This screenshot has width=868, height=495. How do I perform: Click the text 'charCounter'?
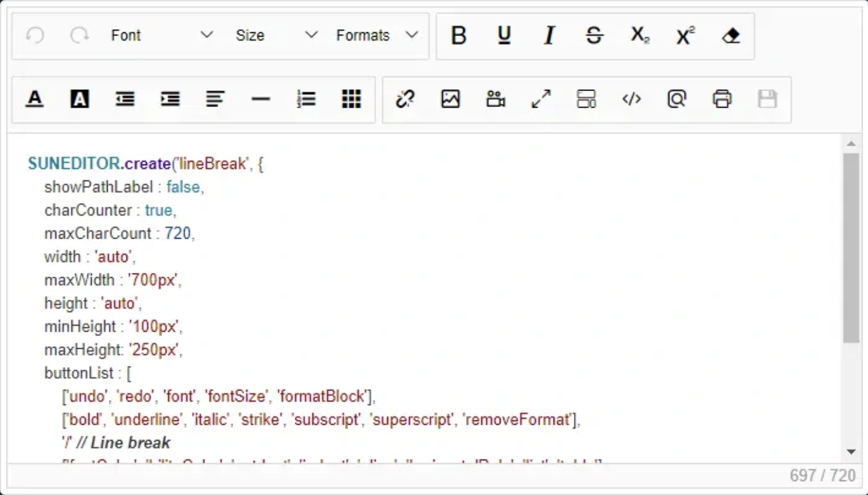click(x=88, y=210)
